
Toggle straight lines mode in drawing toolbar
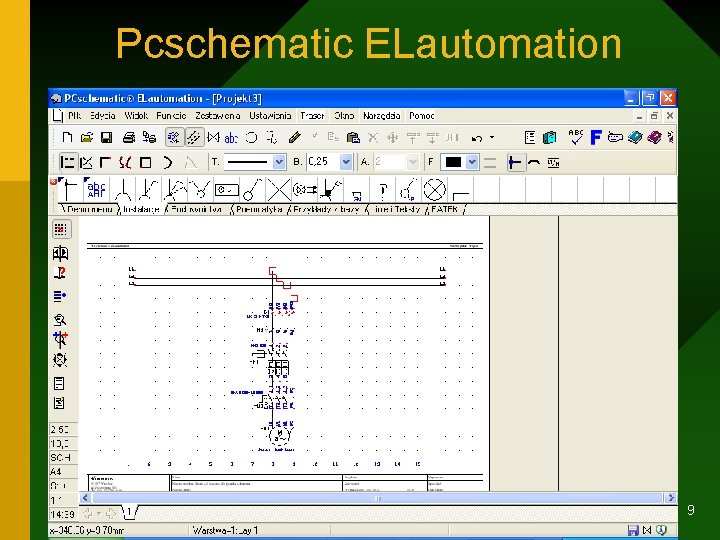(x=68, y=162)
